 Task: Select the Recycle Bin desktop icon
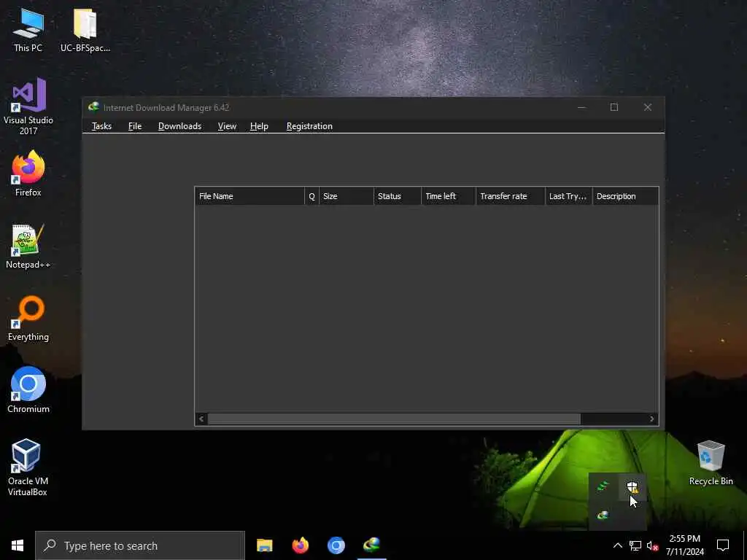click(711, 463)
